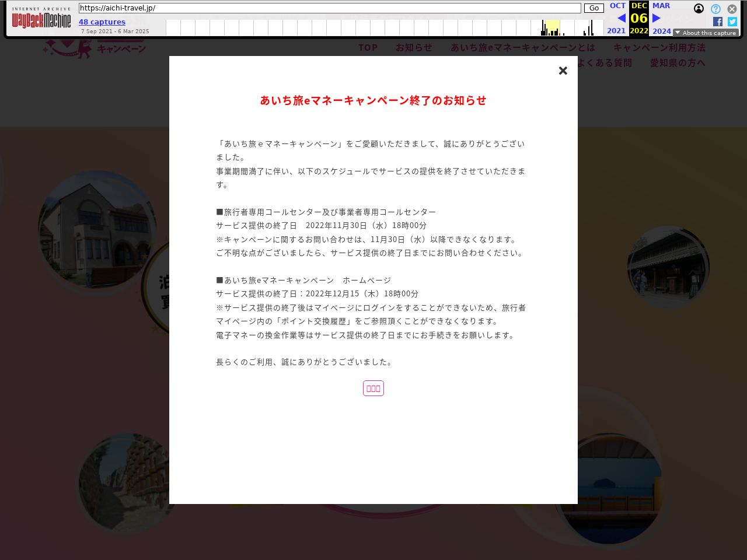Viewport: 747px width, 560px height.
Task: Share capture on Facebook
Action: [718, 22]
